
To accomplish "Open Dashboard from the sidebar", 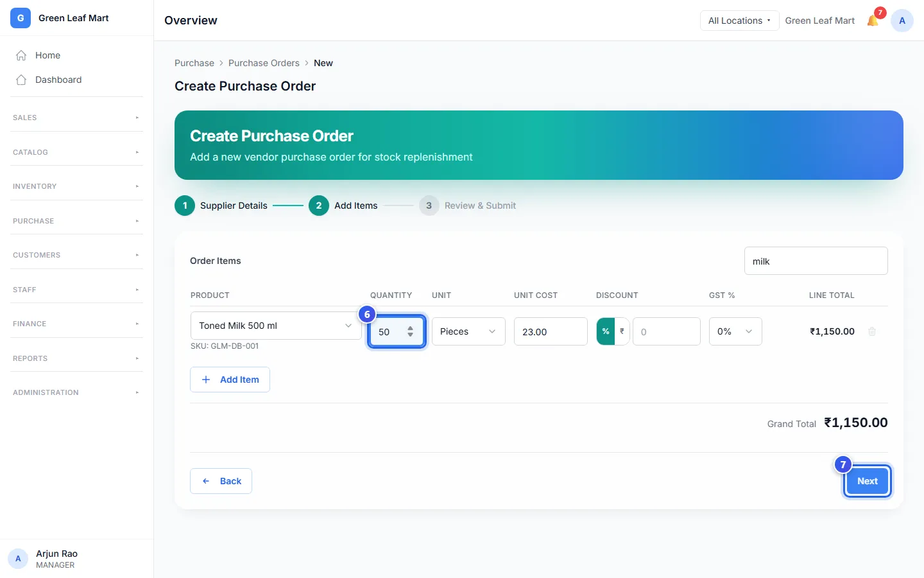I will (x=77, y=80).
